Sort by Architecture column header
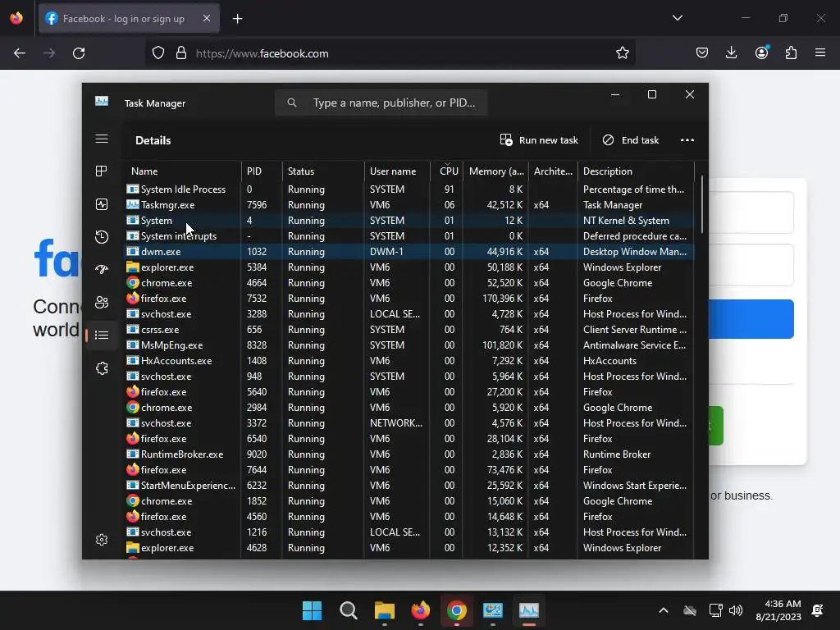The height and width of the screenshot is (630, 840). tap(553, 171)
